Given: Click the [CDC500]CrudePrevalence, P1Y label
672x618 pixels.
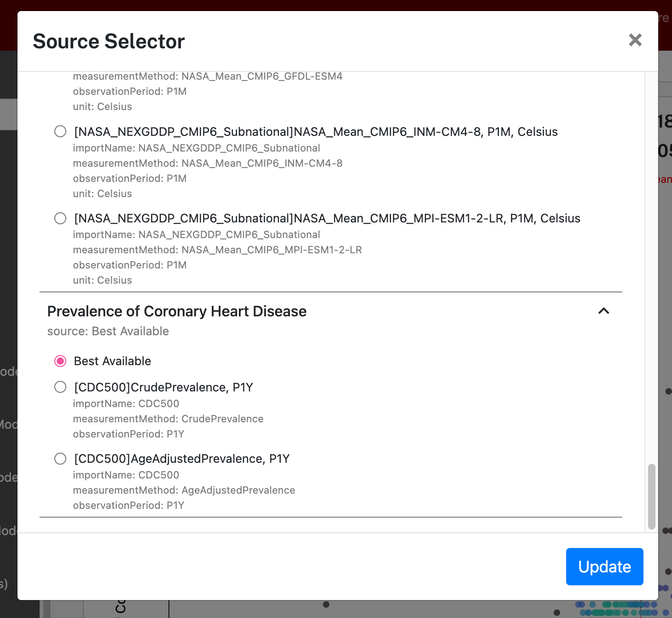Looking at the screenshot, I should [163, 387].
